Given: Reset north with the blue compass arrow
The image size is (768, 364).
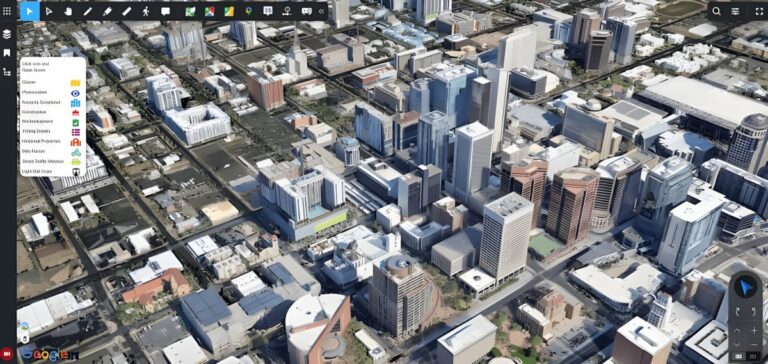Looking at the screenshot, I should coord(745,288).
